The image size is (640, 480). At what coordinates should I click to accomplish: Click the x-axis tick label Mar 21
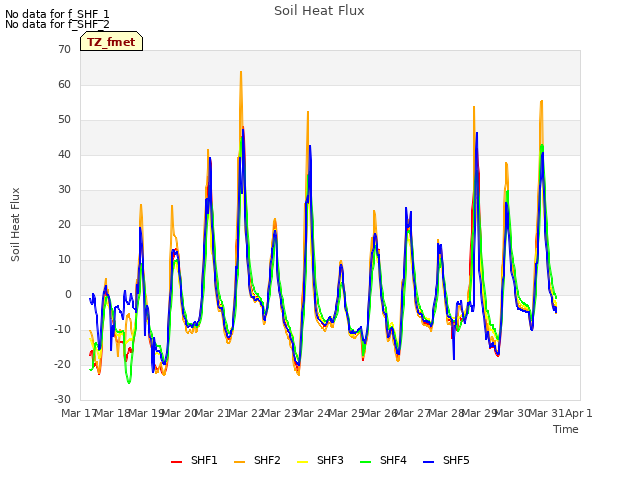click(x=212, y=413)
